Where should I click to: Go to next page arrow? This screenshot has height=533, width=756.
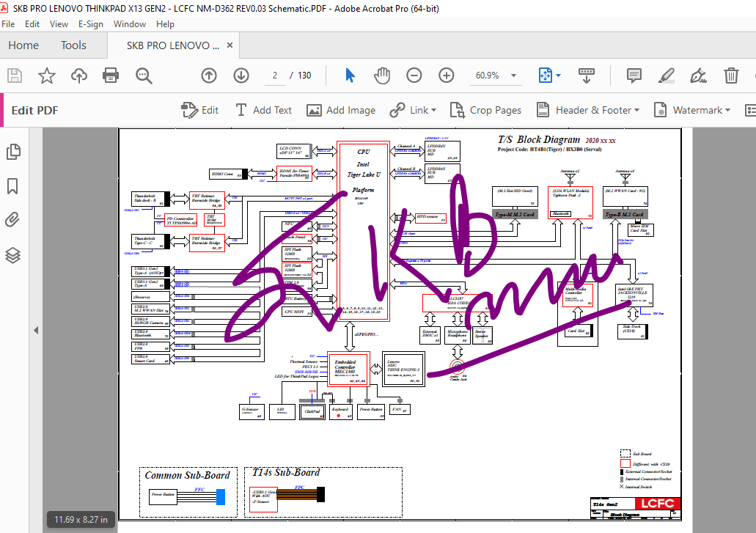click(x=241, y=76)
